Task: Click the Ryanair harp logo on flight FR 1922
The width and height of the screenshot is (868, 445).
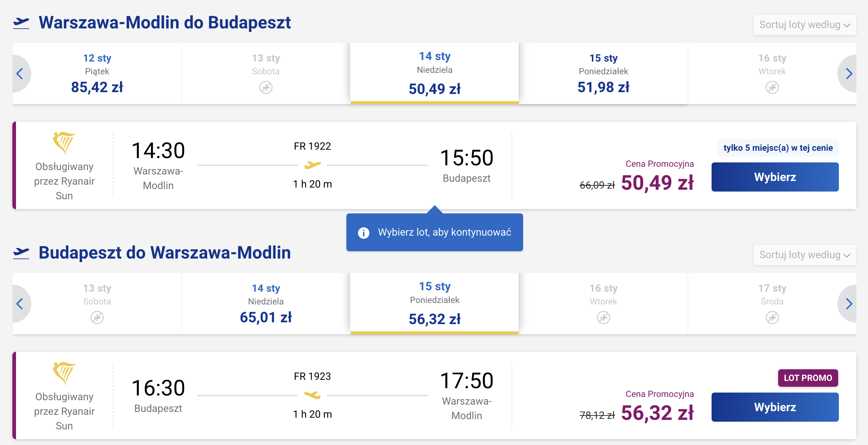Action: pos(64,143)
